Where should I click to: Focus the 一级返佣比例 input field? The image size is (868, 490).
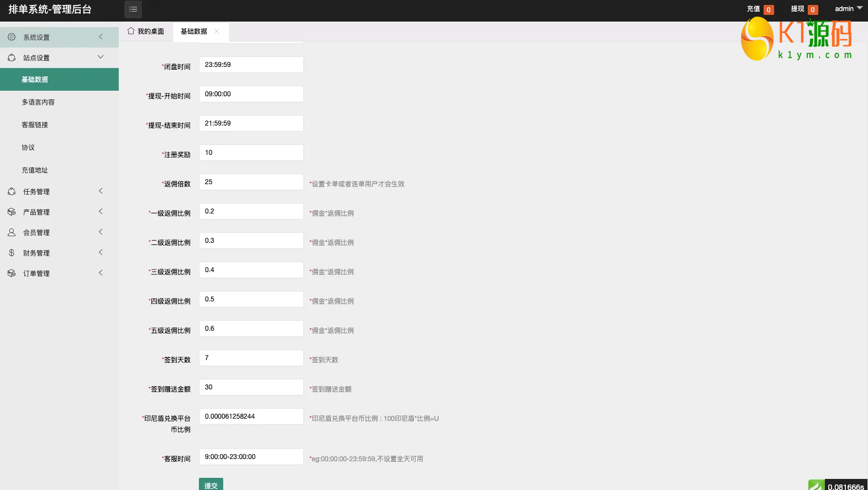point(251,211)
